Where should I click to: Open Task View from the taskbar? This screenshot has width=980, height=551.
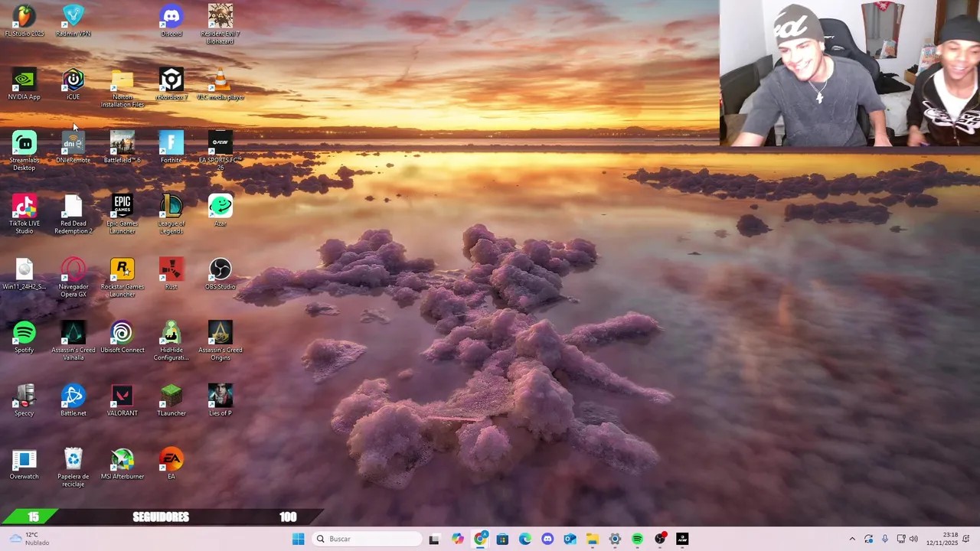tap(434, 539)
